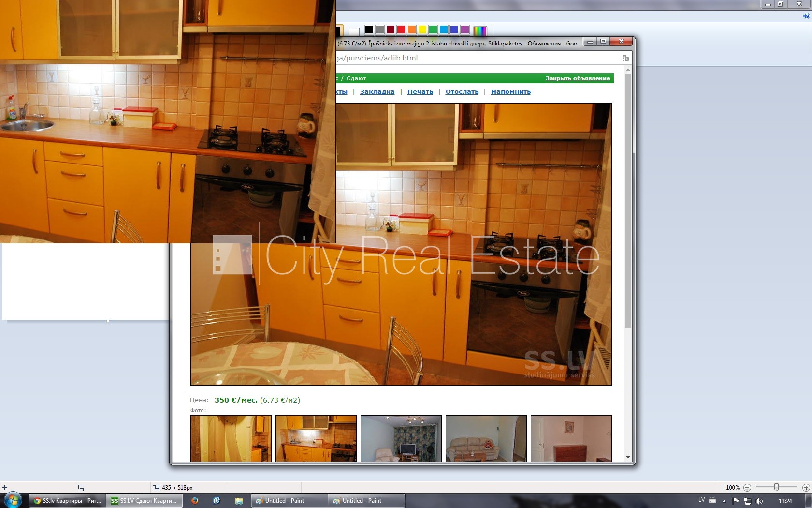The height and width of the screenshot is (508, 812).
Task: Switch to SS.lv Квартиры Chrome taskbar window
Action: coord(68,501)
